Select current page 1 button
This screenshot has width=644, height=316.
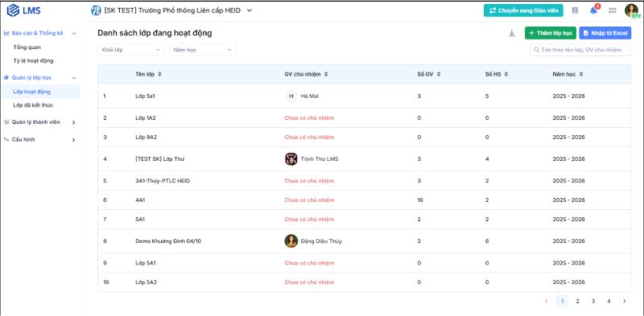(x=562, y=302)
